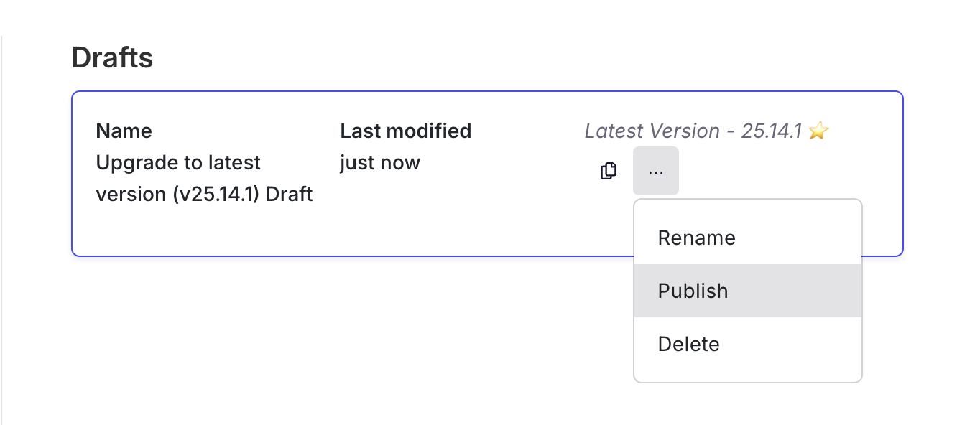Click the 'just now' timestamp
The width and height of the screenshot is (980, 425).
coord(379,163)
